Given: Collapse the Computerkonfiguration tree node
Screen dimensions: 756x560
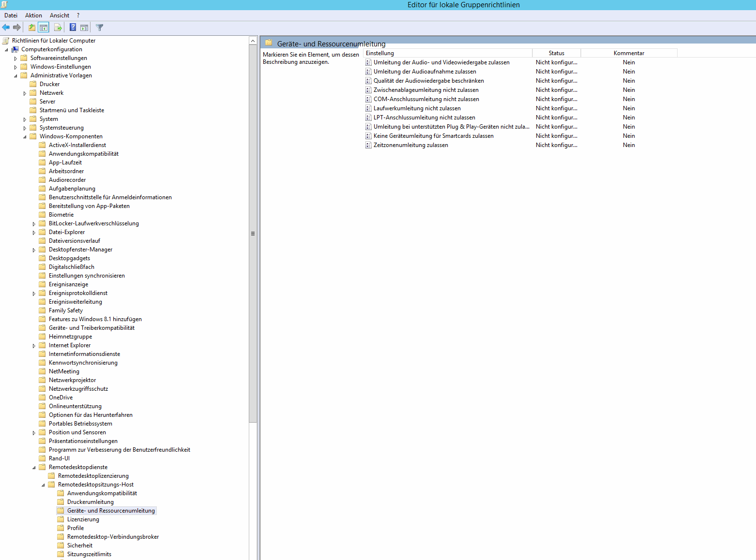Looking at the screenshot, I should click(6, 50).
